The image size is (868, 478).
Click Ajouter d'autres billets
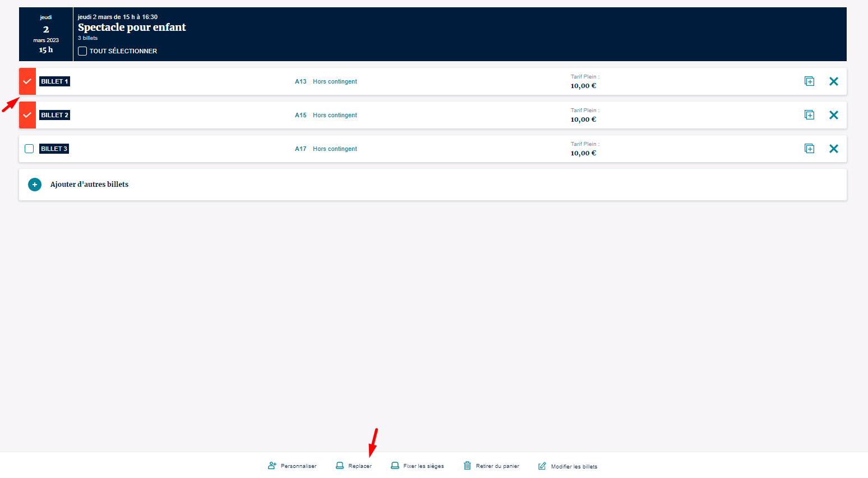click(x=89, y=185)
